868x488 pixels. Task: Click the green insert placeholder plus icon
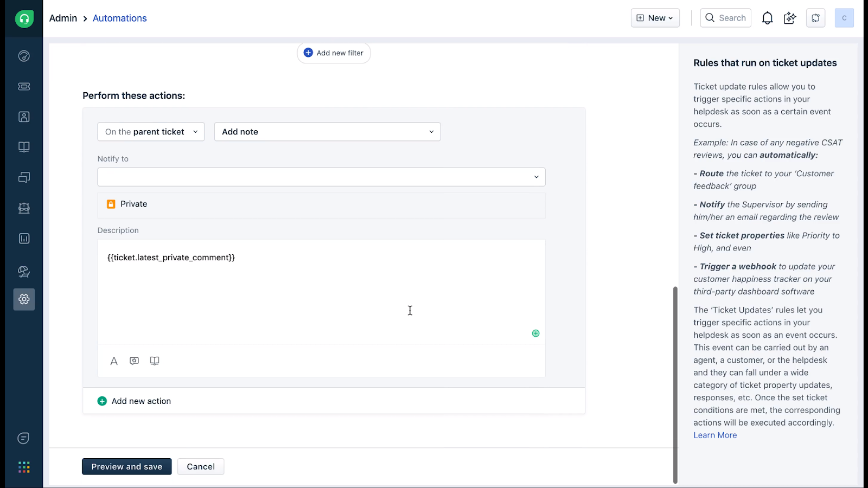535,333
